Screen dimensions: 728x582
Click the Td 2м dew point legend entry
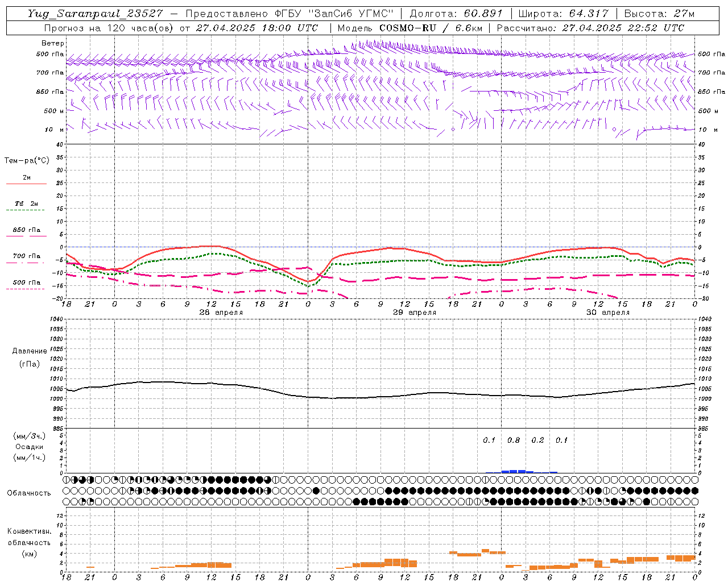coord(27,203)
